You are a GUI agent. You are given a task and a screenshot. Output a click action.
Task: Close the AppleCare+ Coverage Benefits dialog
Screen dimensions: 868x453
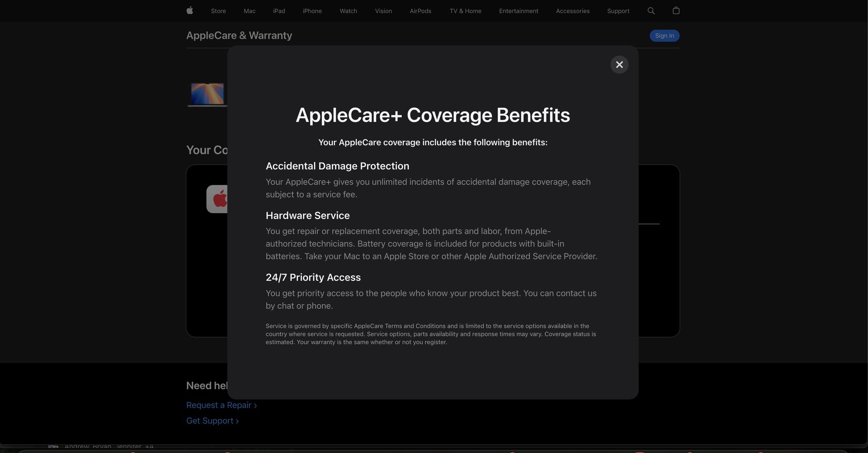(619, 65)
